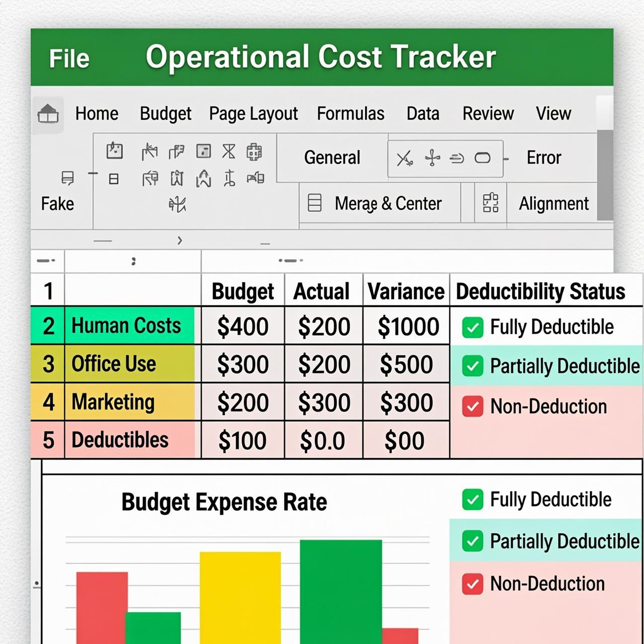
Task: Select the $400 budget cell
Action: pyautogui.click(x=243, y=327)
